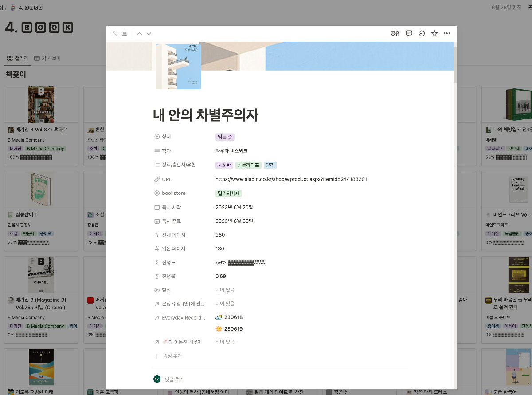
Task: Click the 밀리의서재 bookstore tag
Action: coord(228,194)
